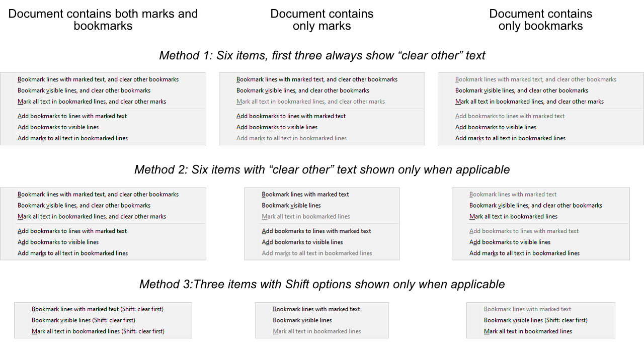Select the 'Method 2: Six items' heading

322,169
